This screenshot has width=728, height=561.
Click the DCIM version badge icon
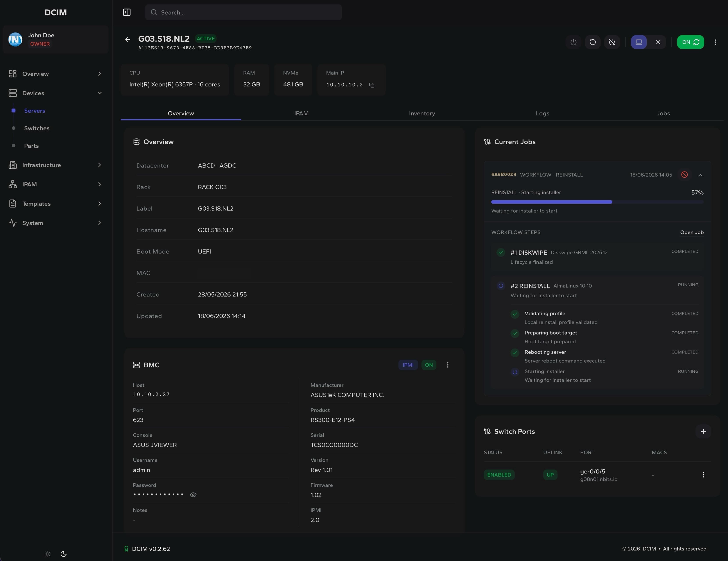(126, 549)
